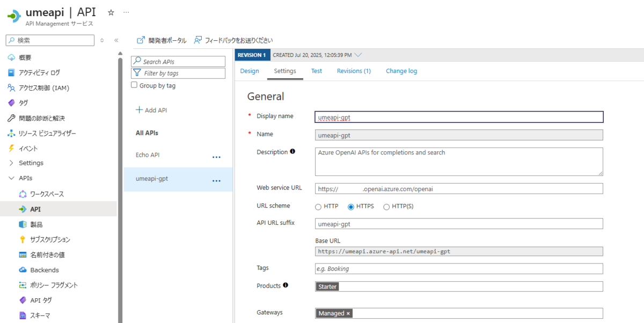Click the Web service URL field
The width and height of the screenshot is (644, 323).
coord(459,189)
